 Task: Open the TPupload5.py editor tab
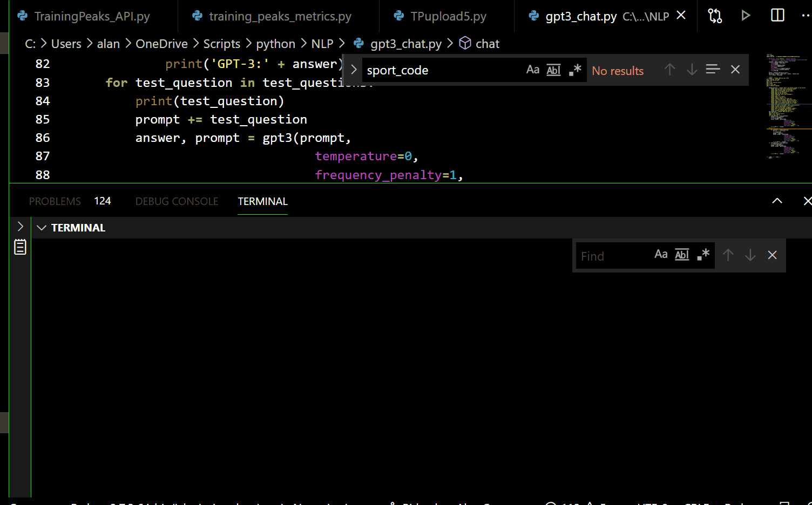(x=441, y=16)
